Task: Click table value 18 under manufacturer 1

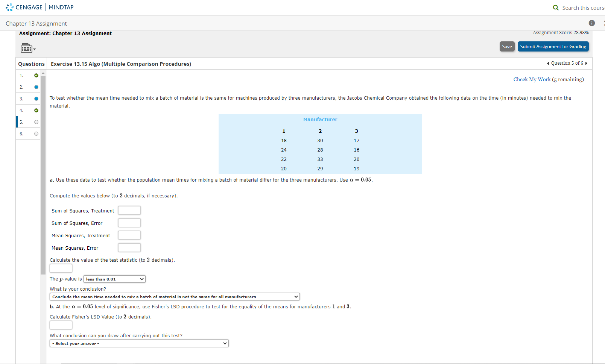Action: tap(284, 141)
